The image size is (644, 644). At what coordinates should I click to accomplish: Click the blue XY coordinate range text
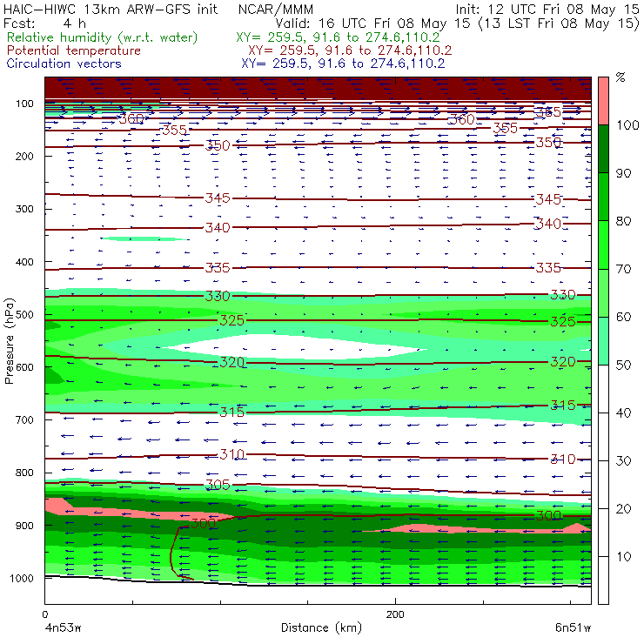[343, 64]
